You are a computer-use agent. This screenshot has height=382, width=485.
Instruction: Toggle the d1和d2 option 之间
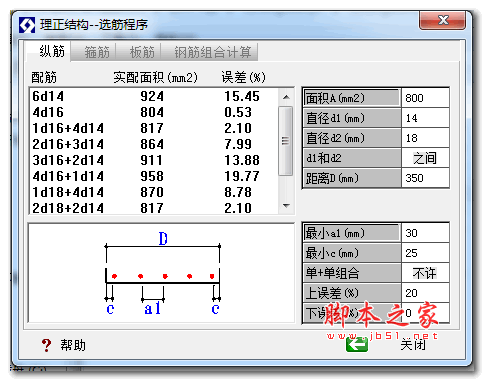pyautogui.click(x=426, y=158)
